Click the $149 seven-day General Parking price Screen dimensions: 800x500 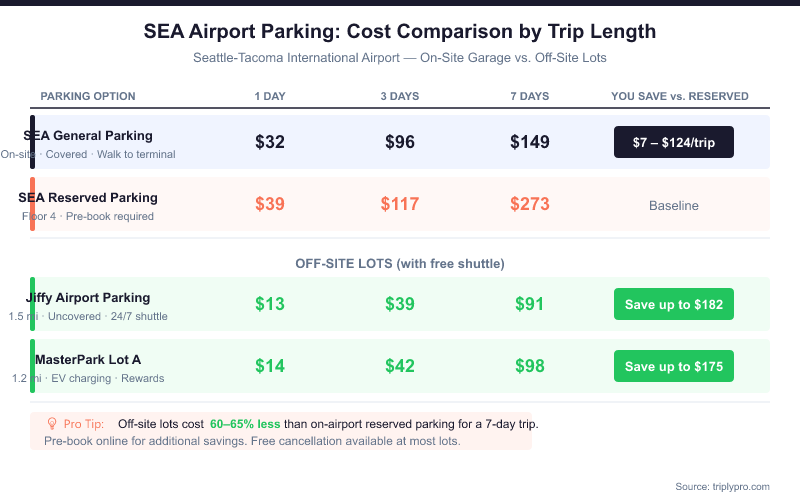pos(529,142)
